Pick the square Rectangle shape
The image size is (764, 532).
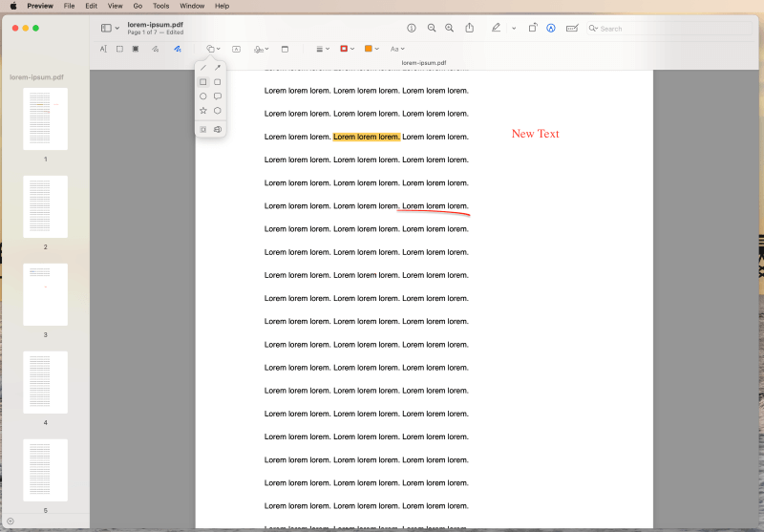tap(203, 82)
